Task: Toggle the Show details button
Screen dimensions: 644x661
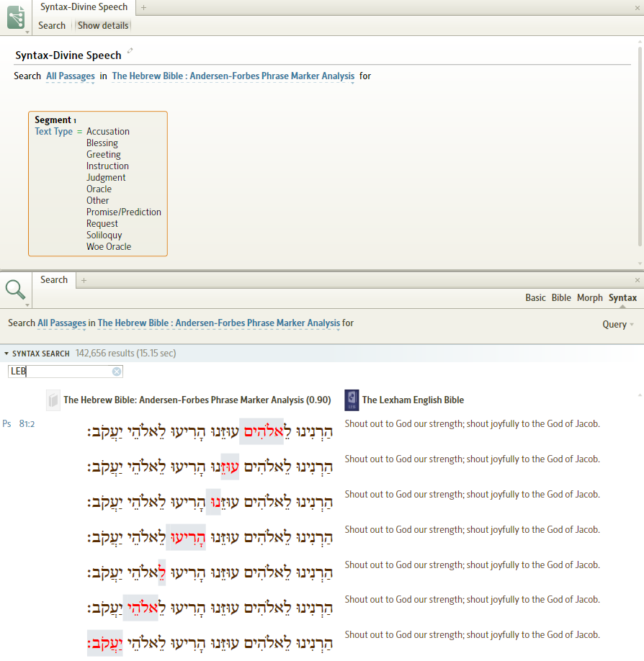Action: (x=103, y=25)
